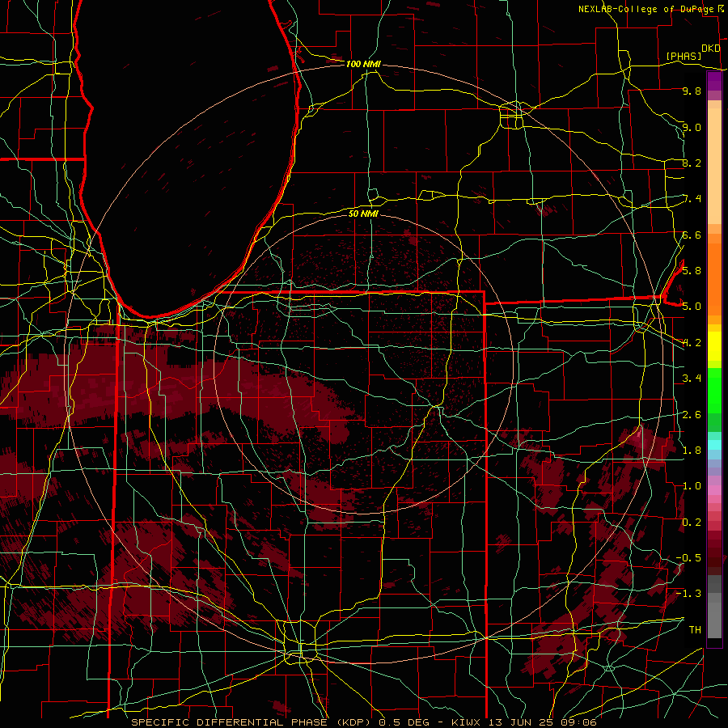This screenshot has height=728, width=728.
Task: Click the pink band of the color scale
Action: 714,490
